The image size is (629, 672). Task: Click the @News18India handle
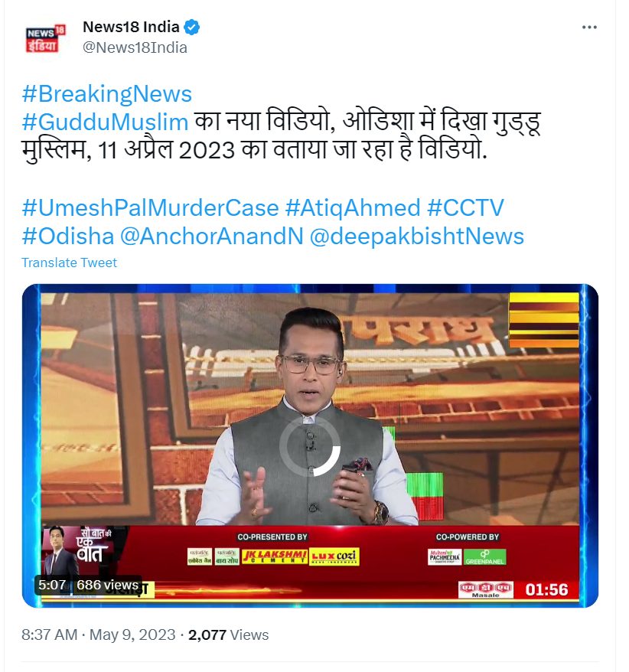tap(135, 47)
